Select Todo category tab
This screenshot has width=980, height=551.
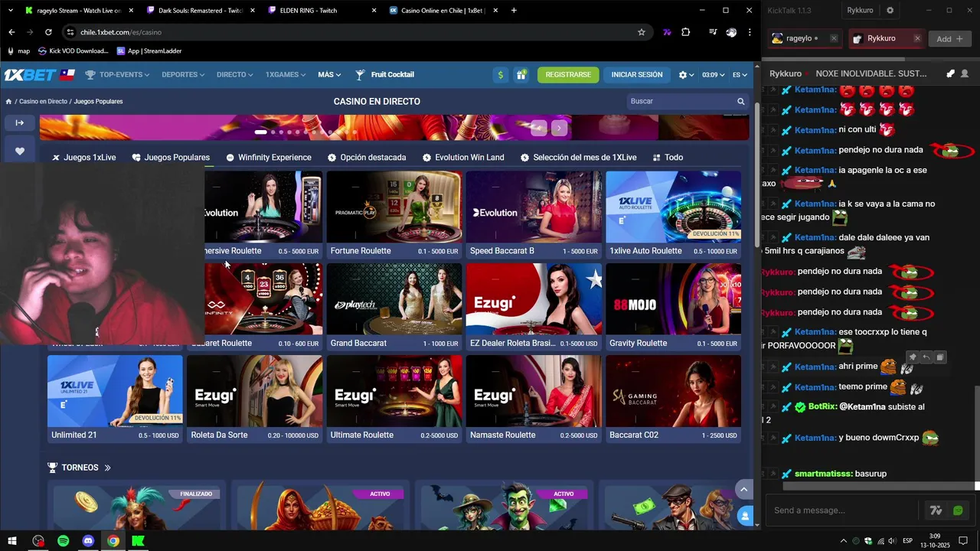click(668, 158)
